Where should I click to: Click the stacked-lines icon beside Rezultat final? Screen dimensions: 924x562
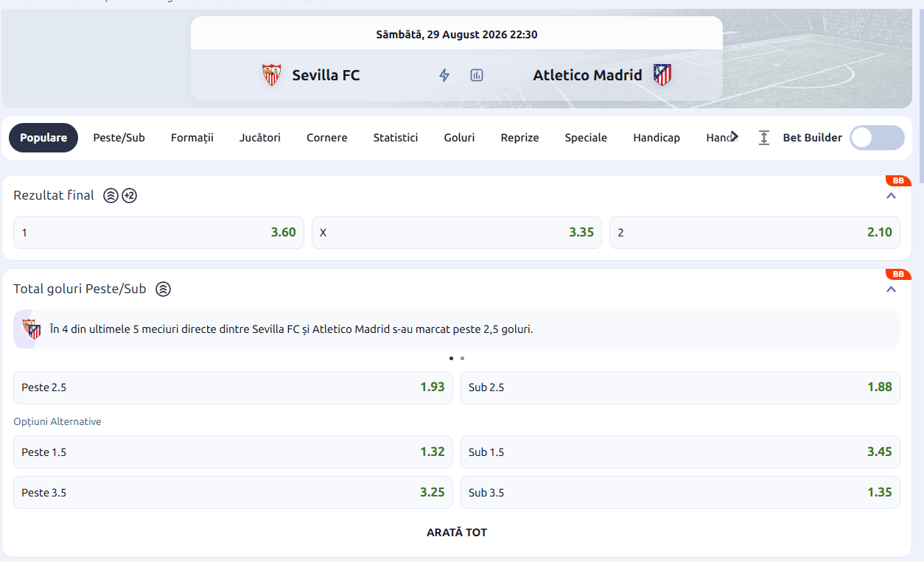(x=111, y=196)
